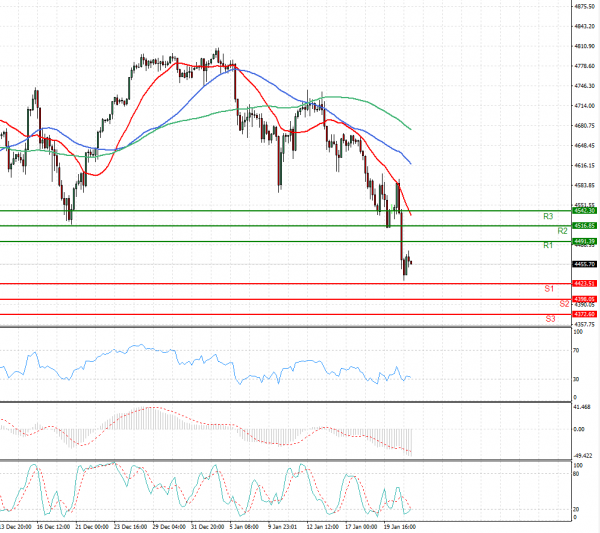Click the 17 Jan 00:00 date label
Image resolution: width=600 pixels, height=533 pixels.
coord(361,527)
